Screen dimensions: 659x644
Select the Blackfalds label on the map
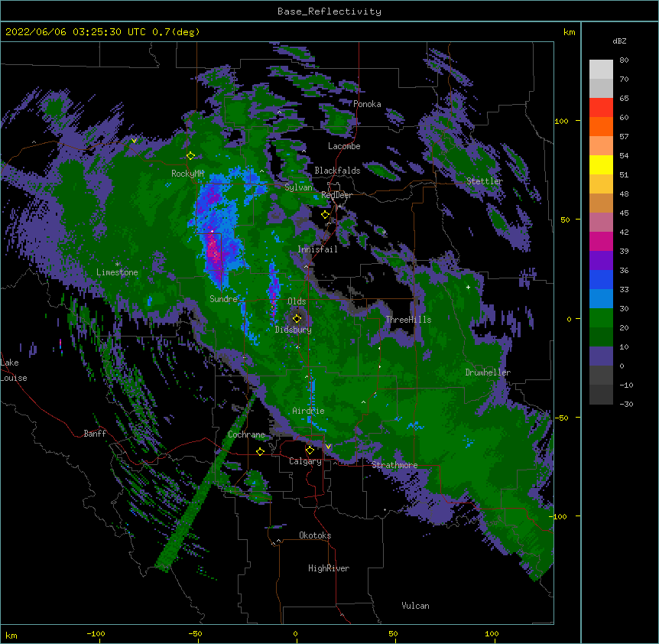(337, 171)
